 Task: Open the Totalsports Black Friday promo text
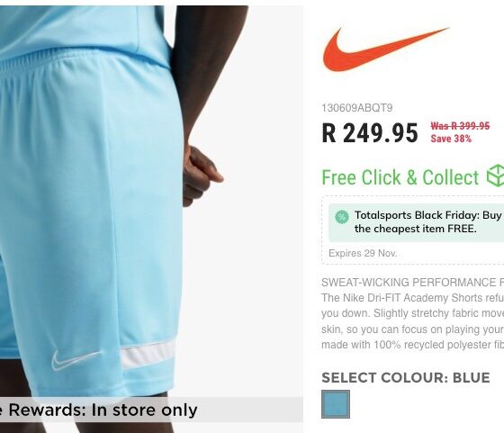click(428, 221)
